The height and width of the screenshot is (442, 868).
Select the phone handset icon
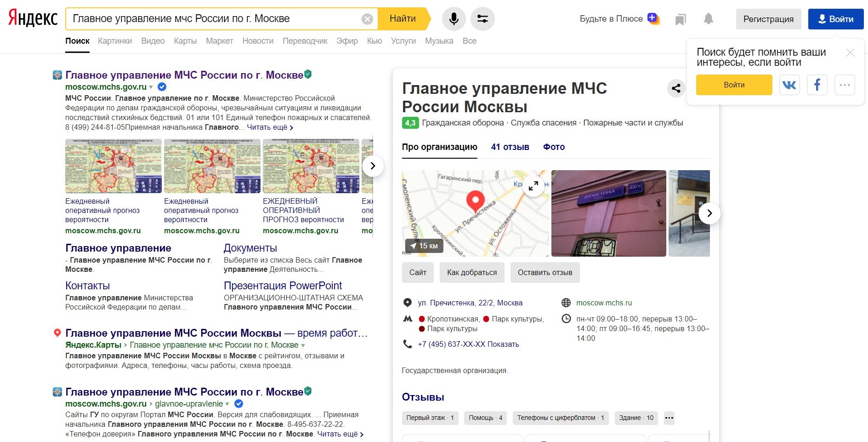[407, 344]
